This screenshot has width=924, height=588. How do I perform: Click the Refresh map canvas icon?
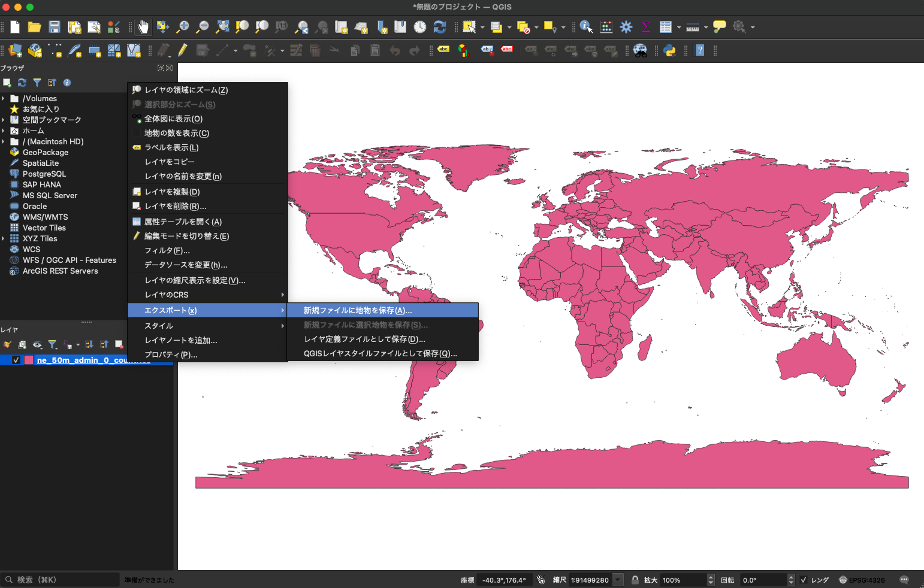(x=439, y=27)
